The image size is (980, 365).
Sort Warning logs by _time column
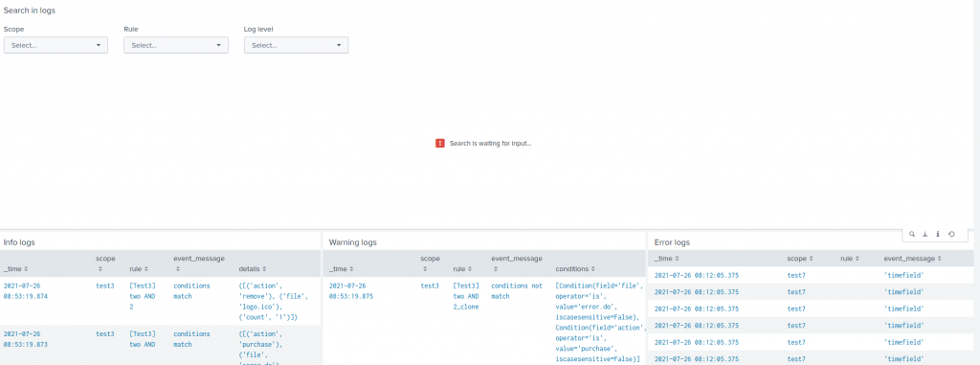(x=342, y=268)
